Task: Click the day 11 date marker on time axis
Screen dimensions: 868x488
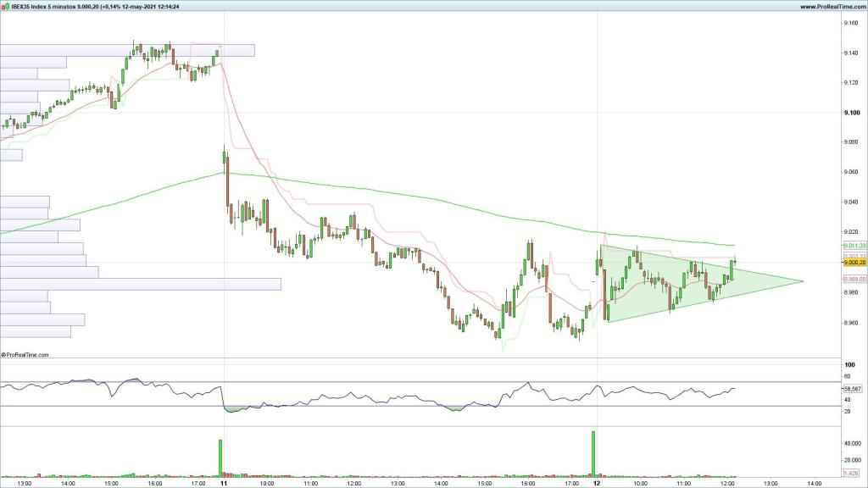Action: click(224, 483)
